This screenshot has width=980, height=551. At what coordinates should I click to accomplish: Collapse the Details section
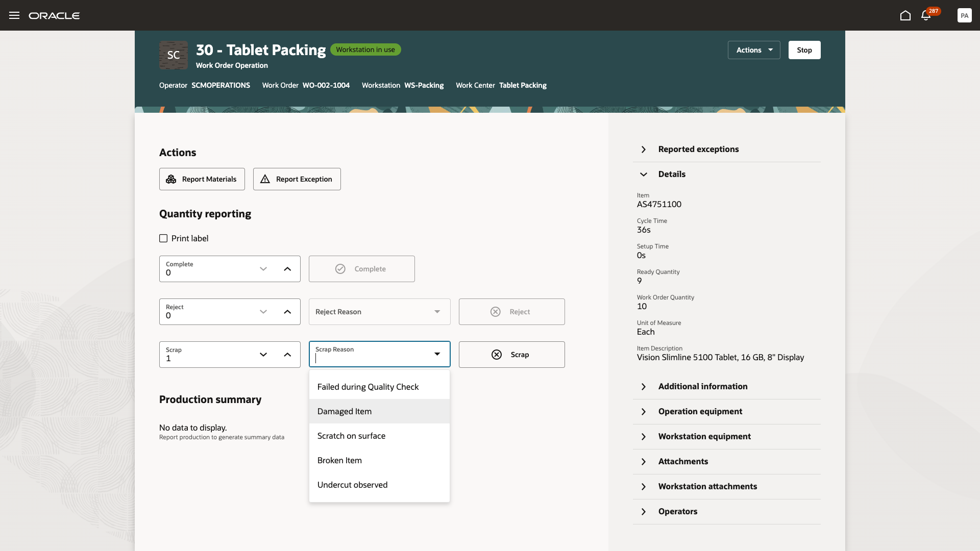(x=644, y=174)
